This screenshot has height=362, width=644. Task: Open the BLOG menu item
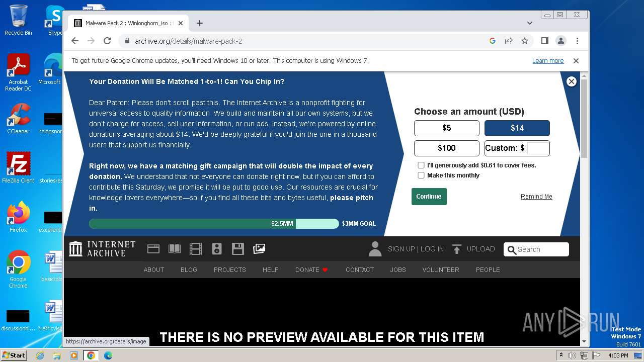pyautogui.click(x=189, y=270)
